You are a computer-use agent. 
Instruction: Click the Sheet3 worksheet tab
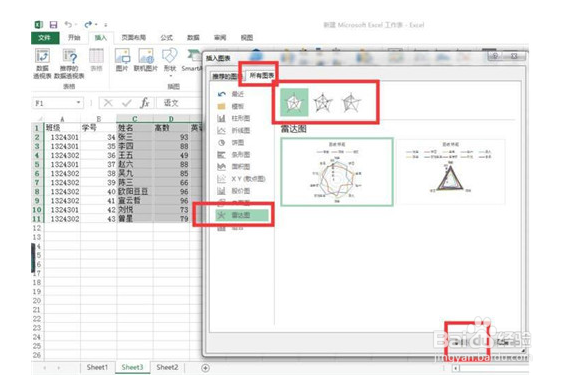point(132,367)
